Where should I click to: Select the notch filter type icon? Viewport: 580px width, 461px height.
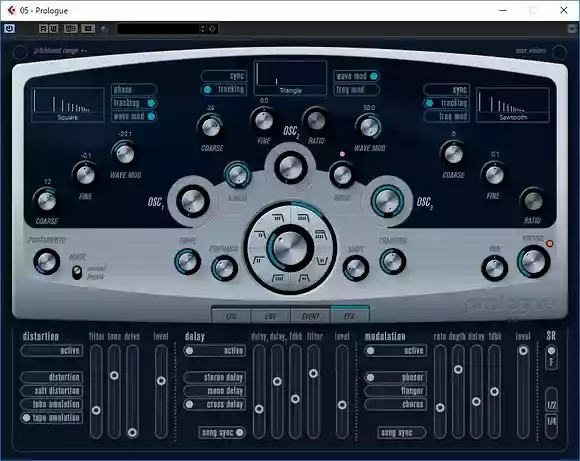[322, 260]
